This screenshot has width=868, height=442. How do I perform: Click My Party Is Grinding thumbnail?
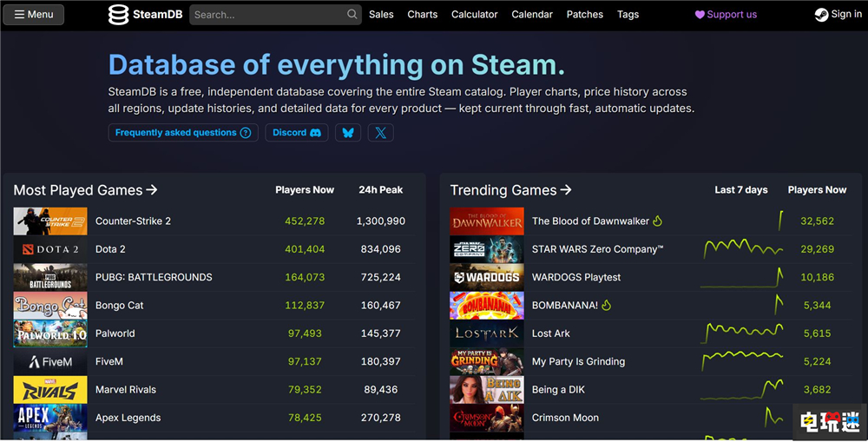point(487,362)
